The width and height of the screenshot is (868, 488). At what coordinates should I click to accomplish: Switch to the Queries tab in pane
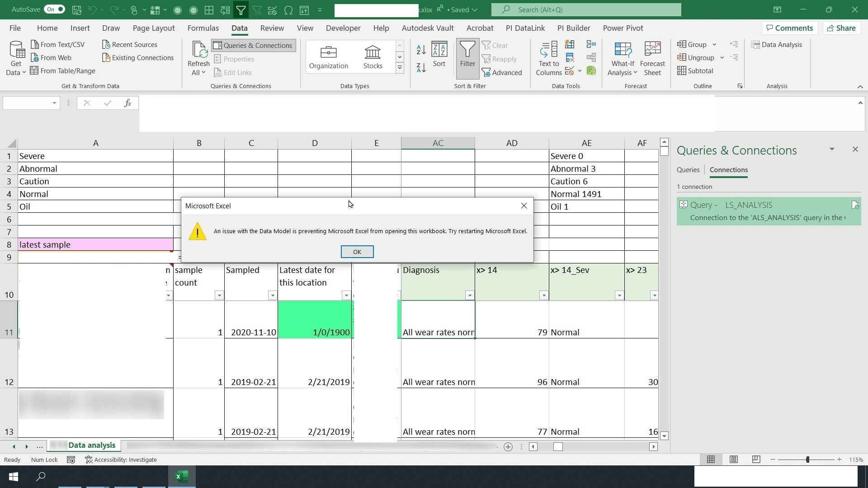click(688, 170)
